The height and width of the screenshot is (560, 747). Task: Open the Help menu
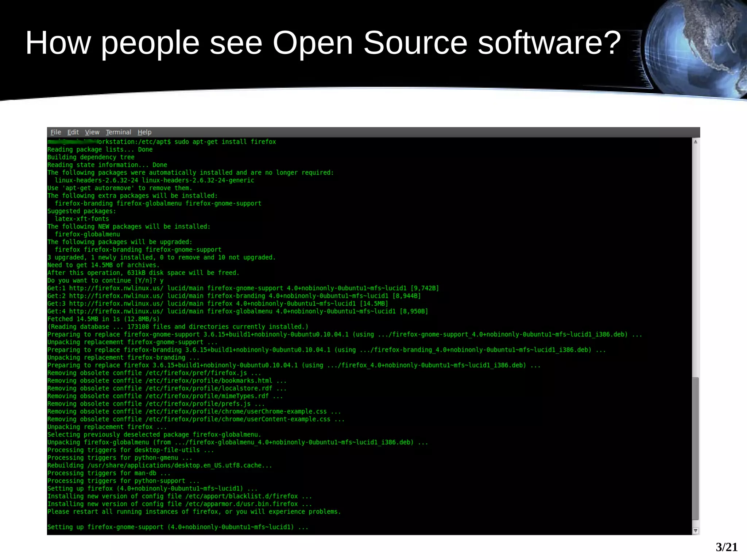coord(144,132)
